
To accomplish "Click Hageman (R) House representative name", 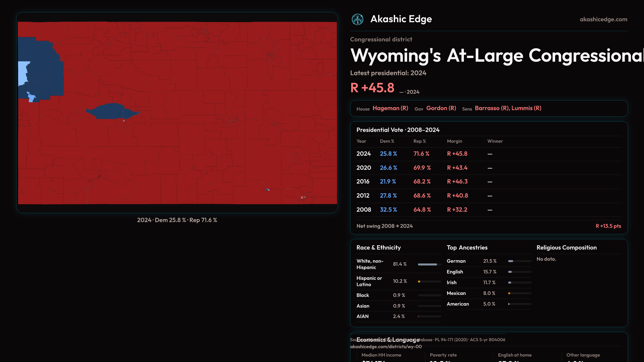I will point(390,108).
